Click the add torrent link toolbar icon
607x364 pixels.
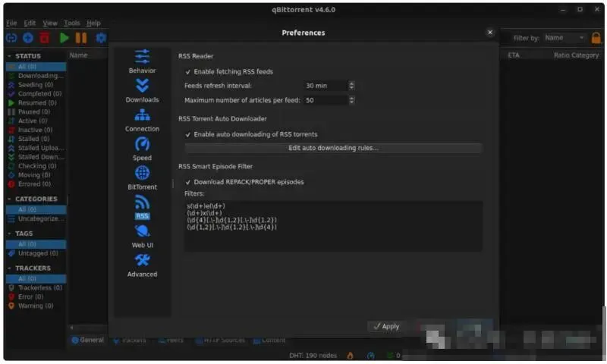click(11, 38)
